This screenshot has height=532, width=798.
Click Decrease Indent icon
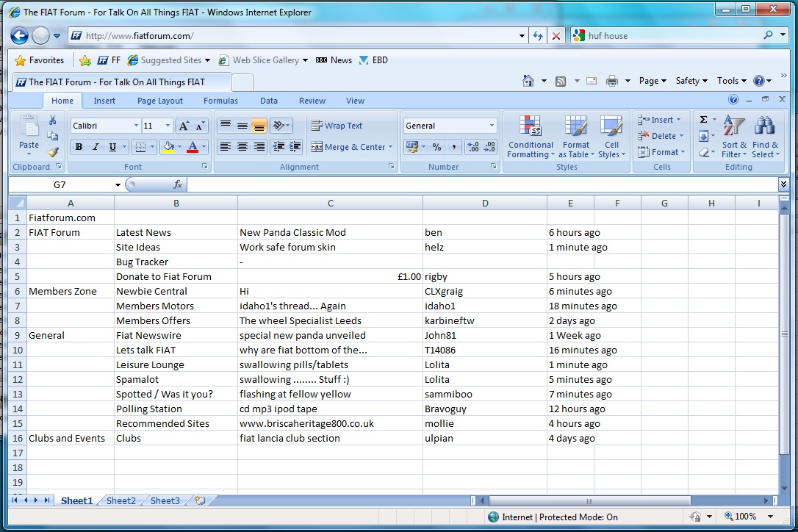(278, 147)
